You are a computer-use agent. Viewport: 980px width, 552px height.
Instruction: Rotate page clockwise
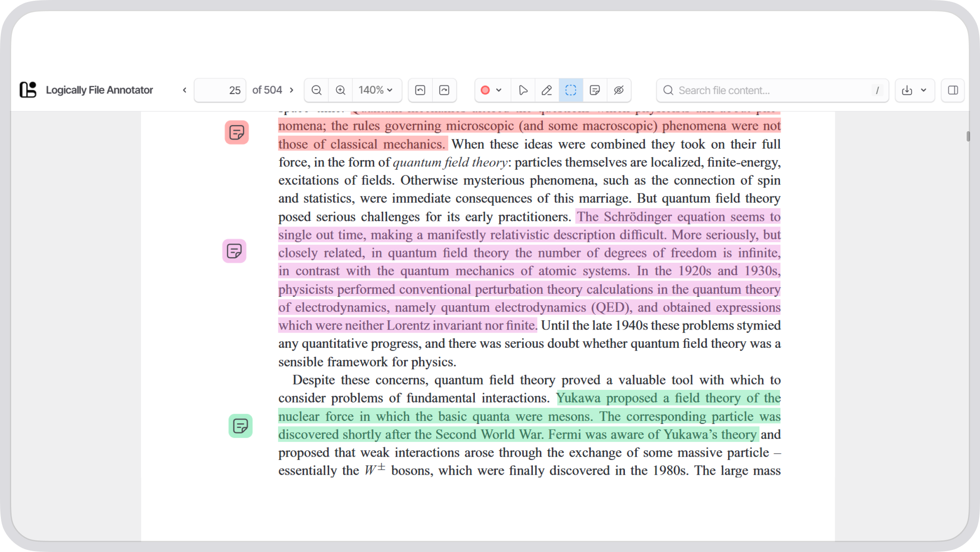pos(444,90)
